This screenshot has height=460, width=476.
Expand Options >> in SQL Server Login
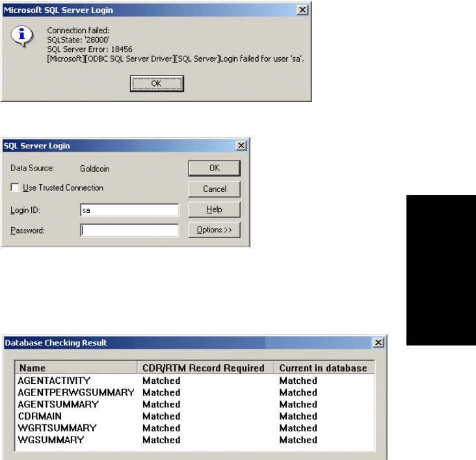tap(215, 230)
